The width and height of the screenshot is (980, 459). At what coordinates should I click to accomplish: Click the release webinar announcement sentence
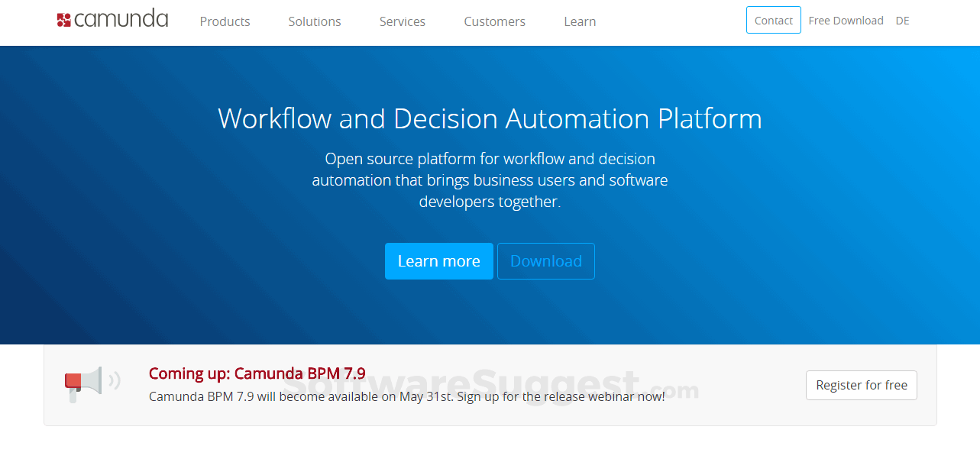click(406, 397)
